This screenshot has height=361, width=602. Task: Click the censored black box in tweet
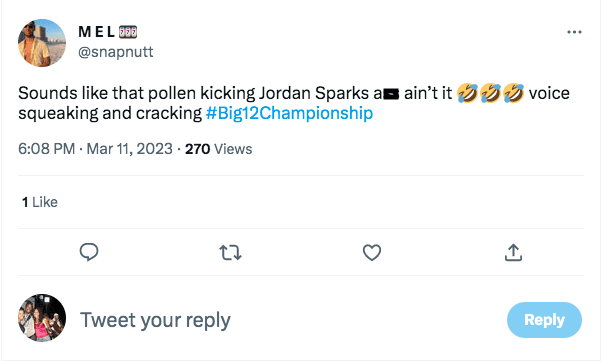pos(391,94)
